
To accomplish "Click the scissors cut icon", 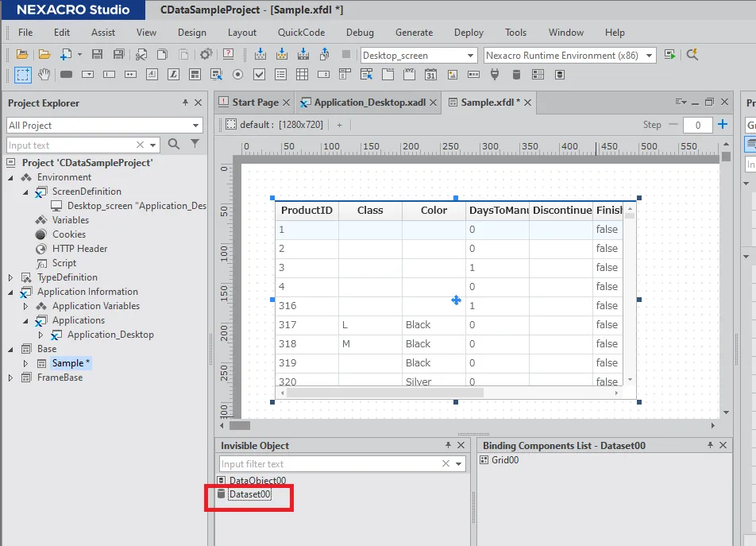I will point(141,55).
